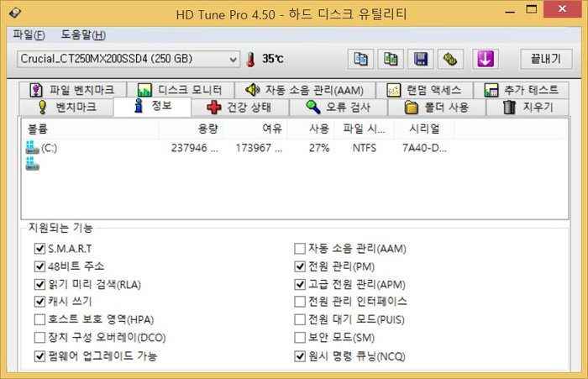Select the (C:) volume row

click(49, 148)
